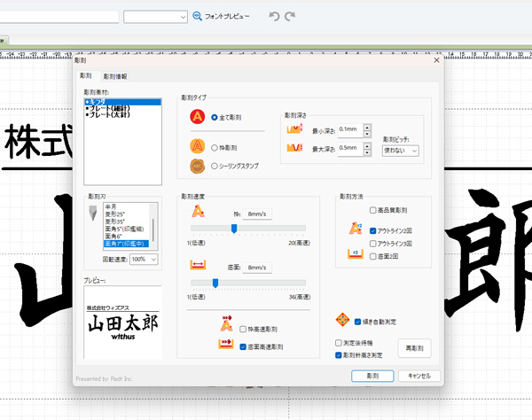Check the アウトライン3回 checkbox

[x=372, y=244]
